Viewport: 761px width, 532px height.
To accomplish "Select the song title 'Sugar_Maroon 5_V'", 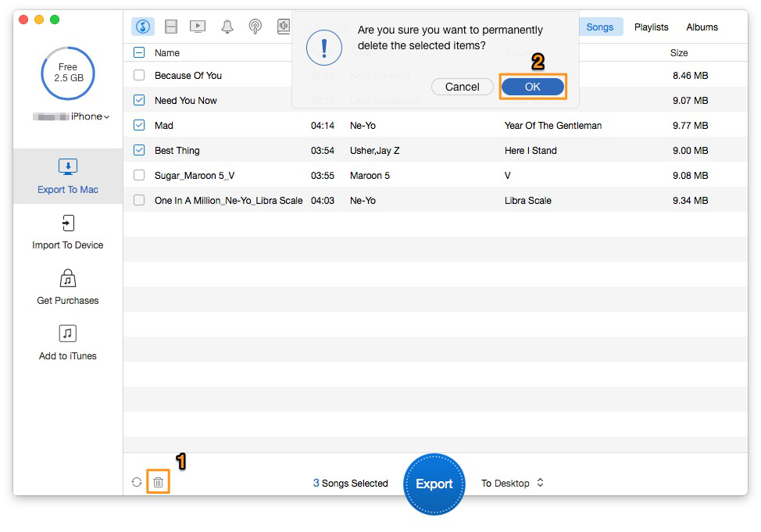I will click(195, 176).
